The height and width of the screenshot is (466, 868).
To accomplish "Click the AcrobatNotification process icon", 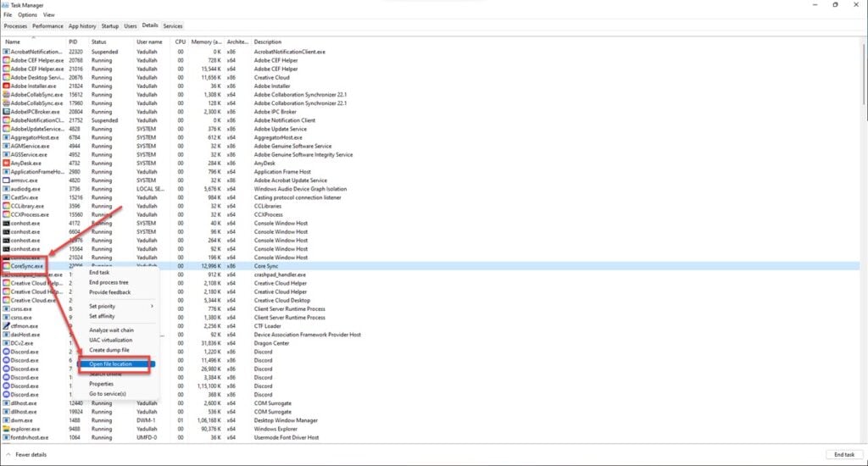I will [6, 52].
